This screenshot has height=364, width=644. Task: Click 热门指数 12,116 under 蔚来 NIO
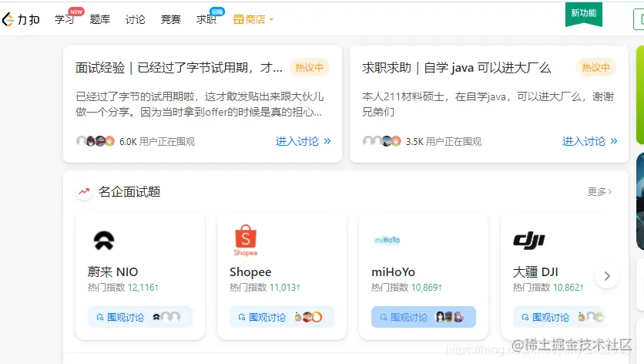pyautogui.click(x=122, y=288)
